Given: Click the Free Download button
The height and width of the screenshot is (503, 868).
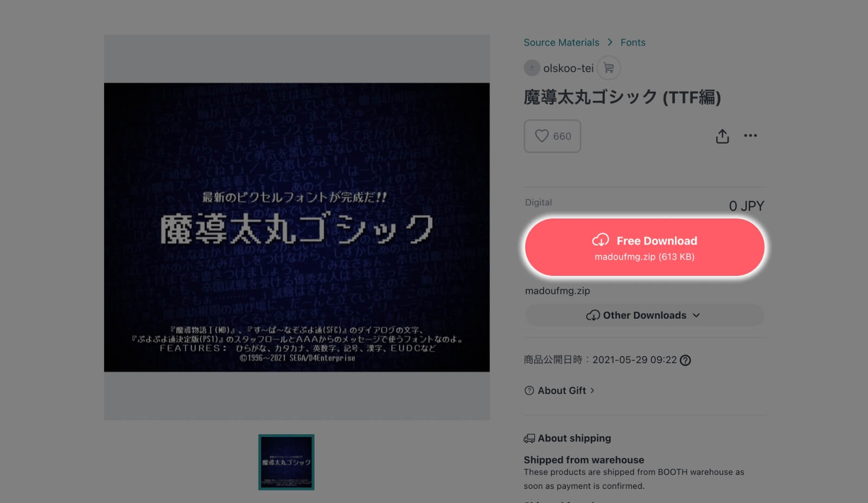Looking at the screenshot, I should [x=644, y=247].
